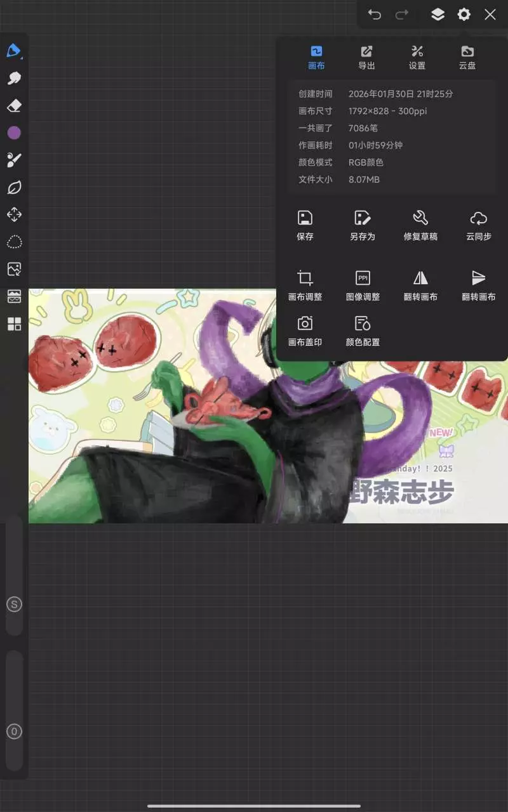This screenshot has height=812, width=508.
Task: Open 颜色配置 color configuration
Action: [x=363, y=331]
